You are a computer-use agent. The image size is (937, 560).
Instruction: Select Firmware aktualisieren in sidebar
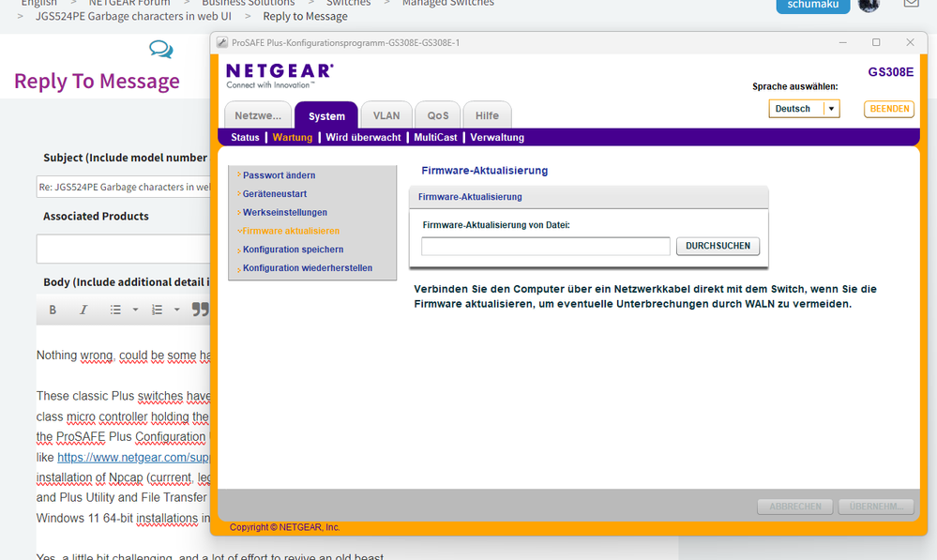(291, 231)
